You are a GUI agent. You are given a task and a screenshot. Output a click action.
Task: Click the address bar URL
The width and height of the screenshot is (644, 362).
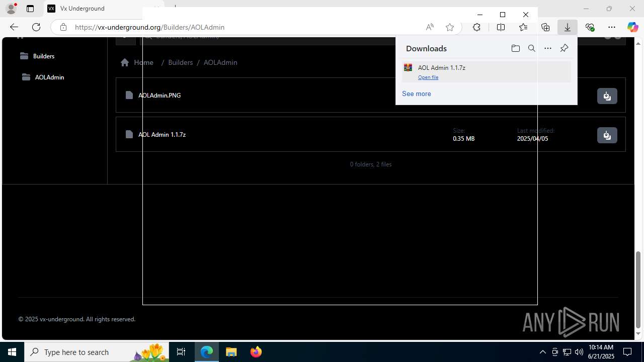(149, 27)
